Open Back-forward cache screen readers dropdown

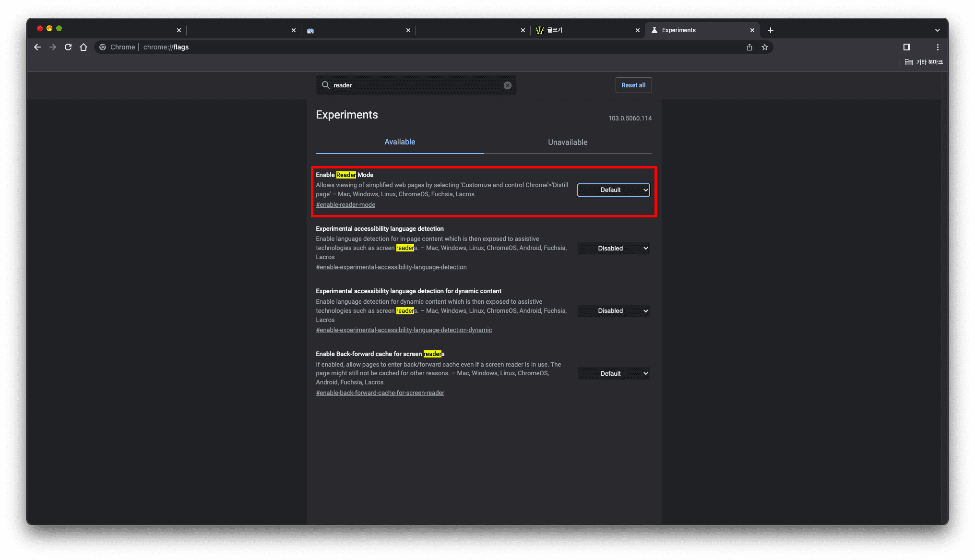click(613, 374)
